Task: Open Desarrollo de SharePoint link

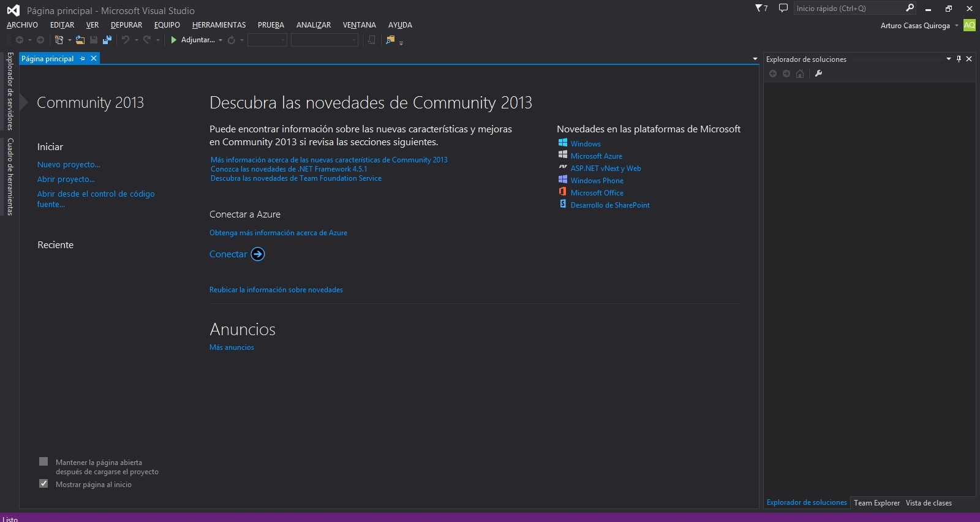Action: [610, 205]
